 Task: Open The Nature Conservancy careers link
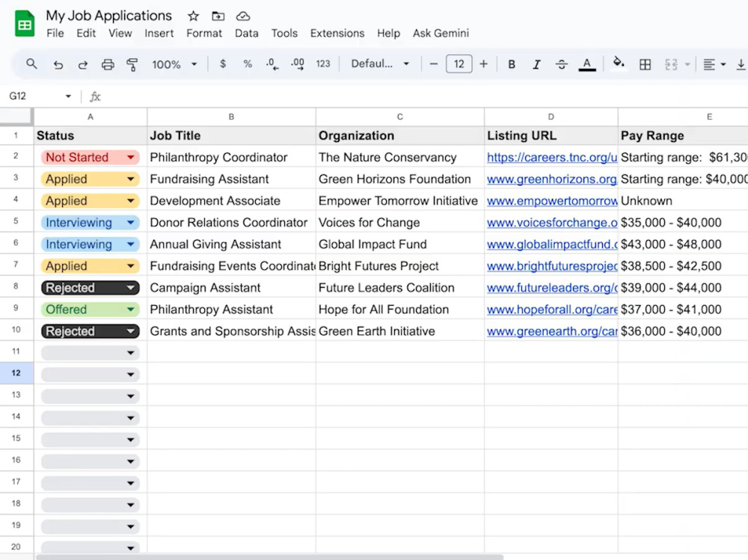(x=552, y=158)
